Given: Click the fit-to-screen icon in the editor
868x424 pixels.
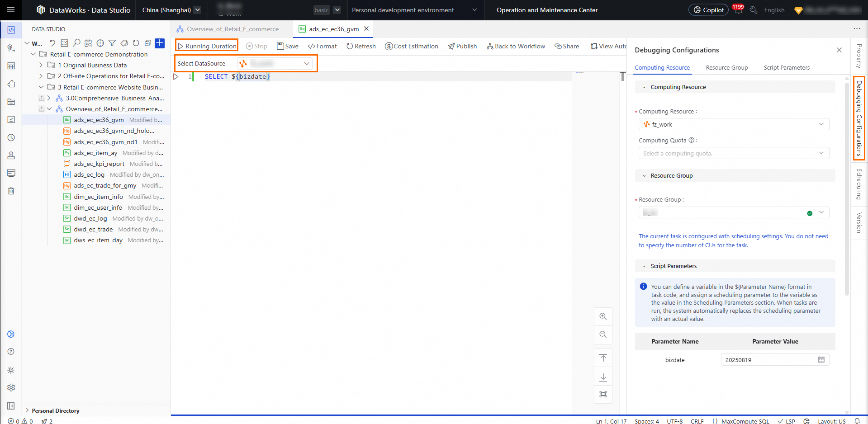Looking at the screenshot, I should click(x=603, y=394).
